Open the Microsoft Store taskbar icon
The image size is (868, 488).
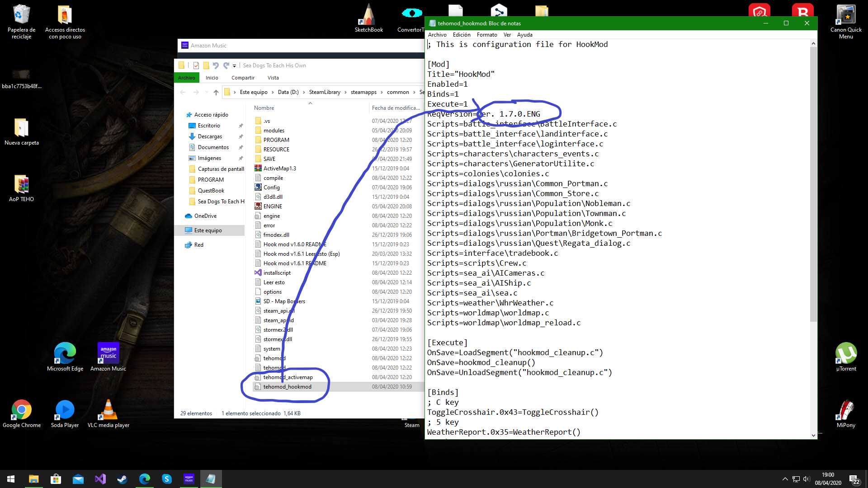click(56, 479)
